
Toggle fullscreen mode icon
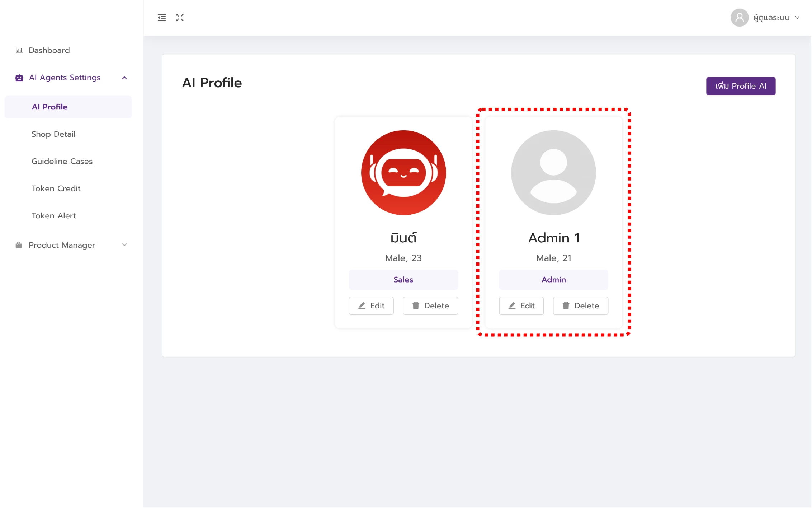[180, 18]
